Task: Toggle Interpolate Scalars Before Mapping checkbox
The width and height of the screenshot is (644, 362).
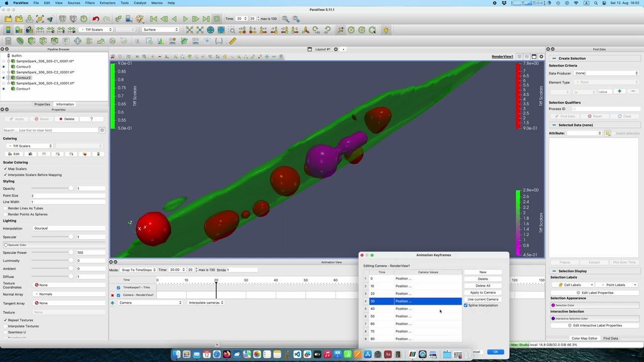Action: [6, 174]
